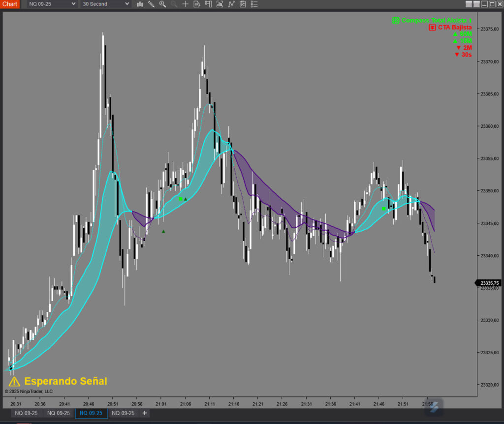Select the drawing tools pencil icon
This screenshot has width=504, height=424.
[x=151, y=4]
